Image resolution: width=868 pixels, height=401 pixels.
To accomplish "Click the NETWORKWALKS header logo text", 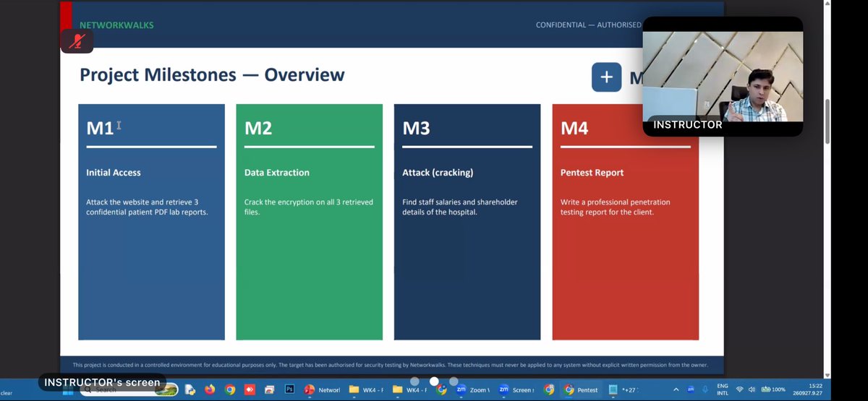I will pyautogui.click(x=116, y=25).
